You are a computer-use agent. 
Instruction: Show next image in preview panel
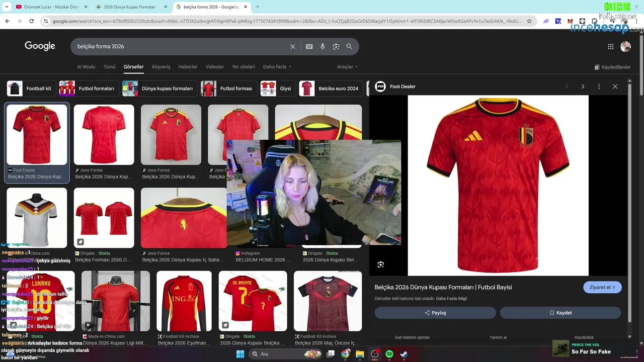pos(583,86)
